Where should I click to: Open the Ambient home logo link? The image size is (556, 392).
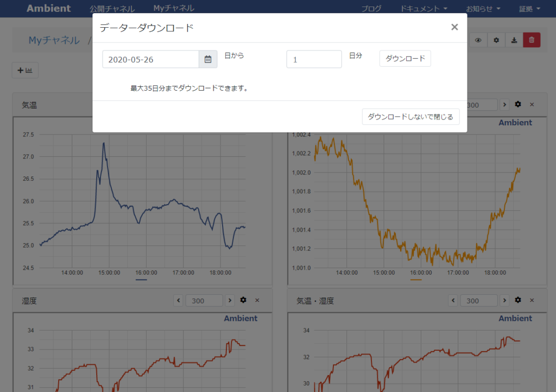click(48, 8)
